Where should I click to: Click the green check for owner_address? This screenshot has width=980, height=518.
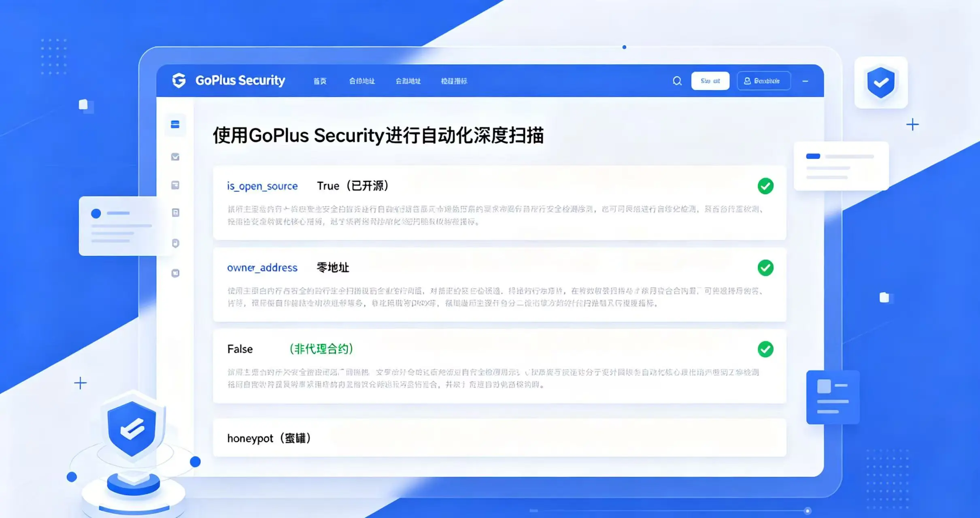click(765, 268)
